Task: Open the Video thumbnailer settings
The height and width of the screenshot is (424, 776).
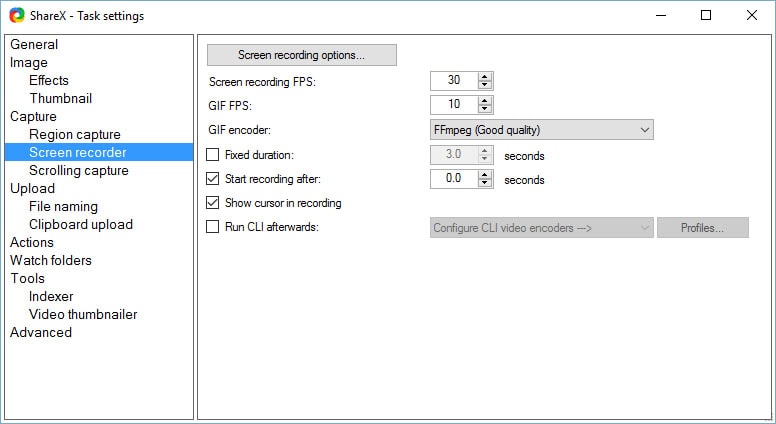Action: [x=83, y=314]
